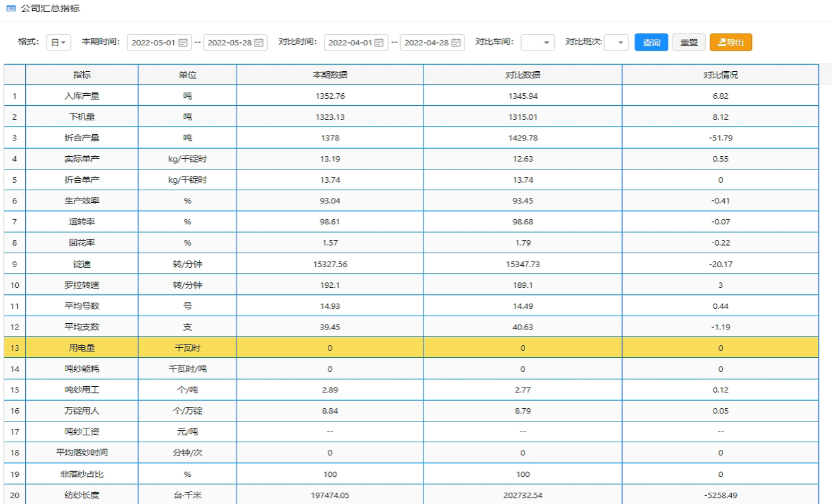Click the 千瓦时/吨 unit cell
Viewport: 832px width, 504px height.
click(188, 369)
